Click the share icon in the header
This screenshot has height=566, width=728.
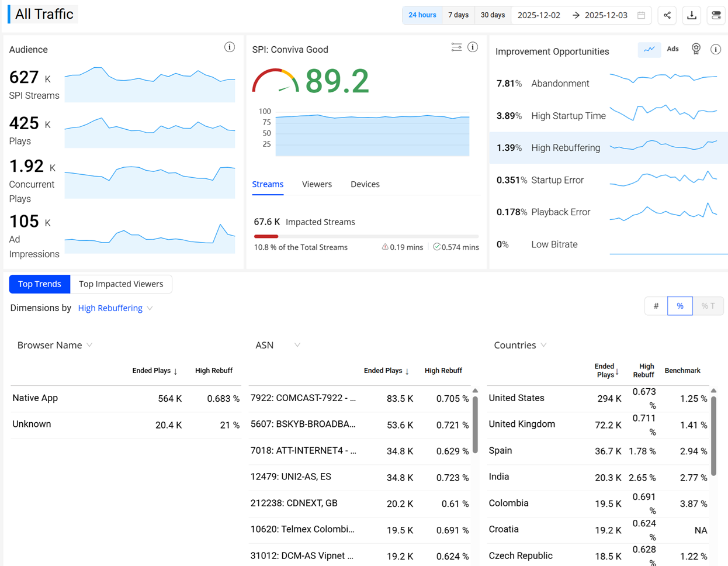point(667,15)
